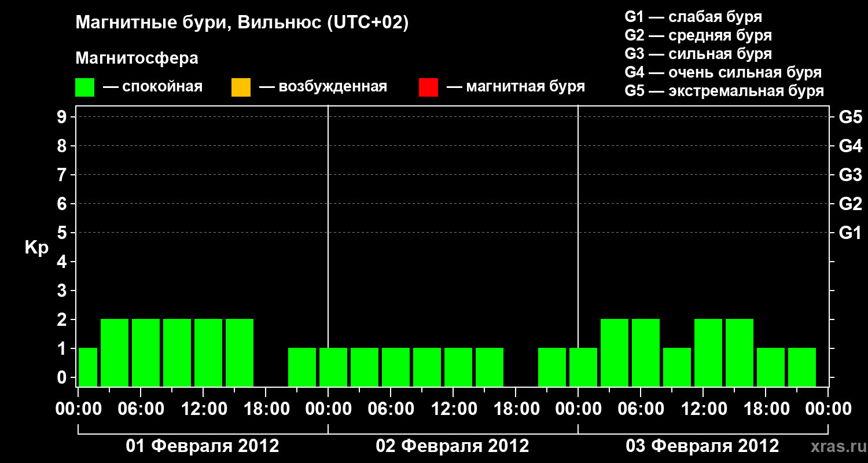
Task: Click the "06:00" time label for 02 Февраля
Action: point(391,409)
